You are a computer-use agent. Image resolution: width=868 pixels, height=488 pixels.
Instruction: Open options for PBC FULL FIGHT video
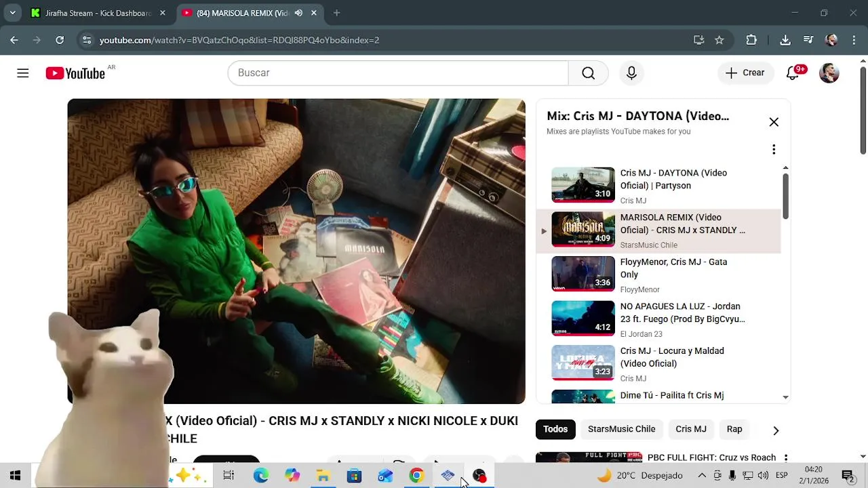(x=786, y=458)
